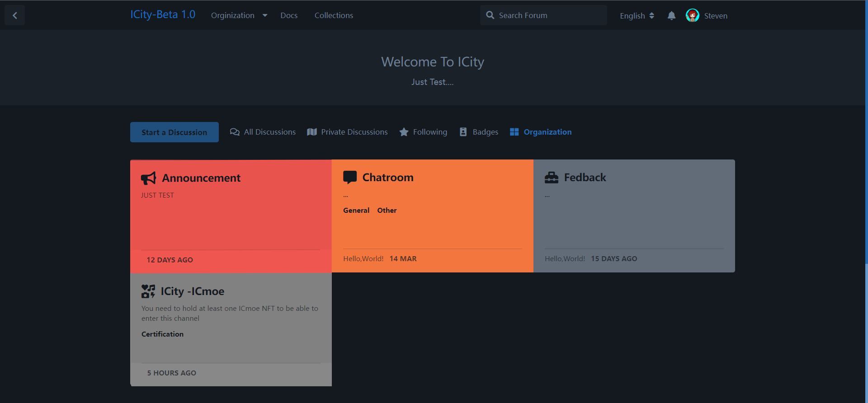The width and height of the screenshot is (868, 403).
Task: Click the Organization grid icon
Action: [514, 132]
